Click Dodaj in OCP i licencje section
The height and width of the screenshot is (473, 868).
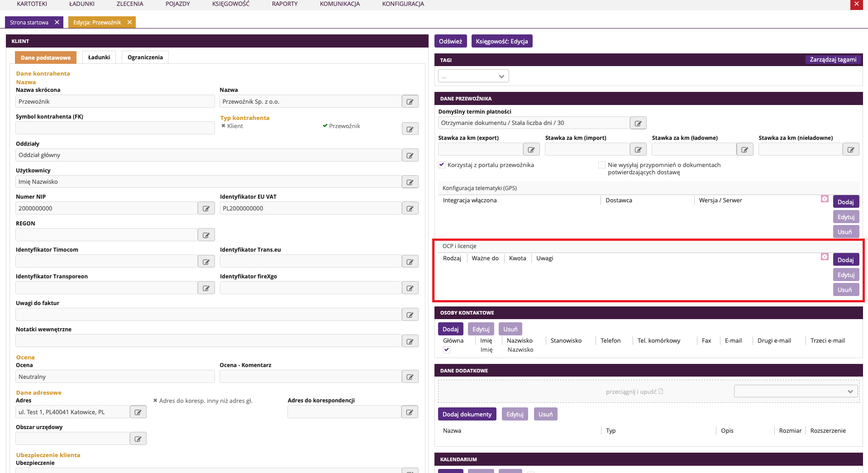point(846,260)
